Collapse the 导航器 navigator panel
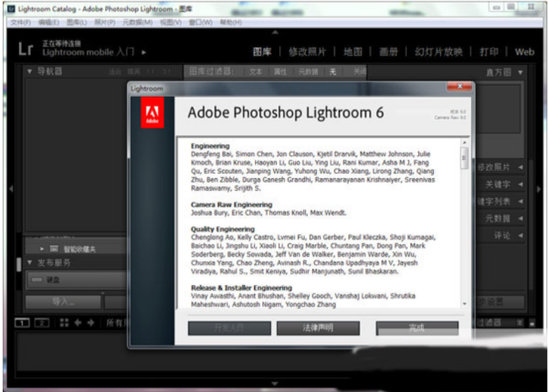This screenshot has height=392, width=548. 31,70
